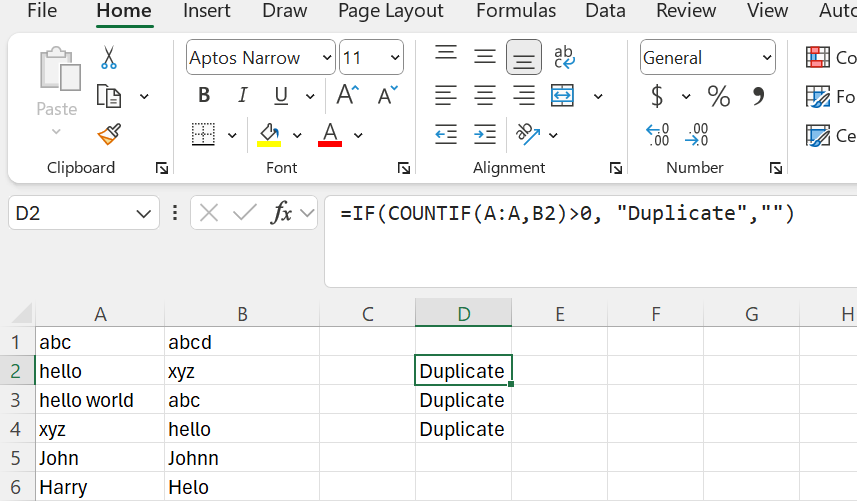Switch to the Page Layout tab
This screenshot has width=857, height=501.
click(391, 10)
